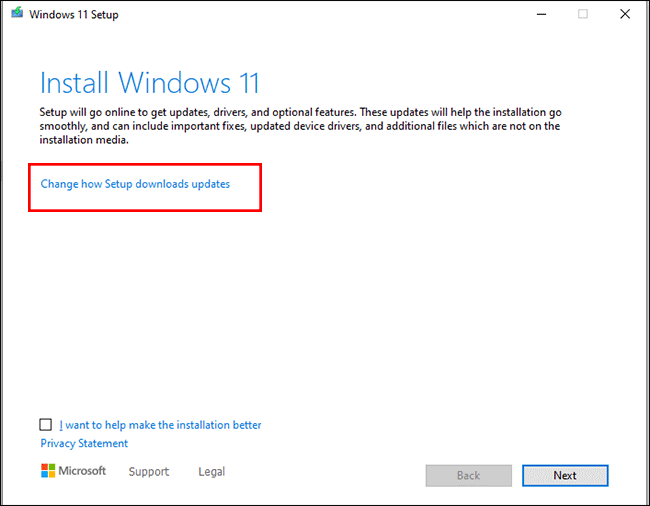This screenshot has height=506, width=650.
Task: Enable the help improve installation checkbox
Action: (46, 425)
